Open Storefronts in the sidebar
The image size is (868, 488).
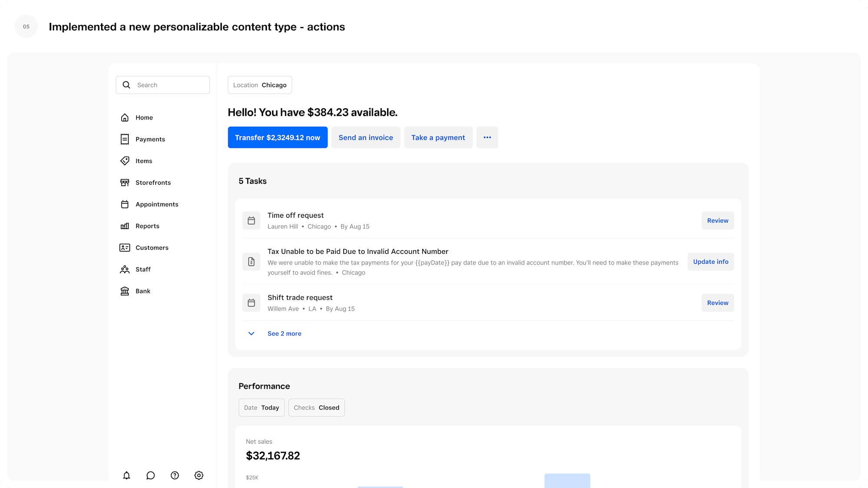[x=153, y=183]
